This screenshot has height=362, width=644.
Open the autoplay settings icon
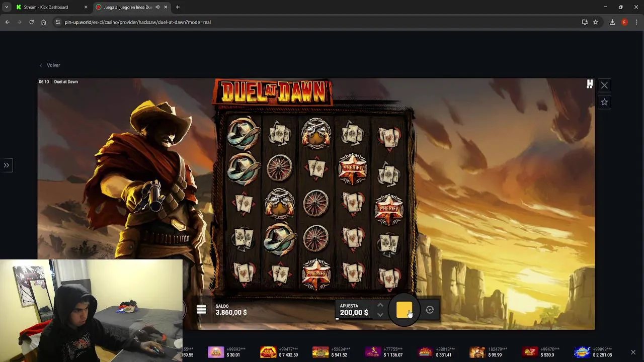(x=430, y=310)
